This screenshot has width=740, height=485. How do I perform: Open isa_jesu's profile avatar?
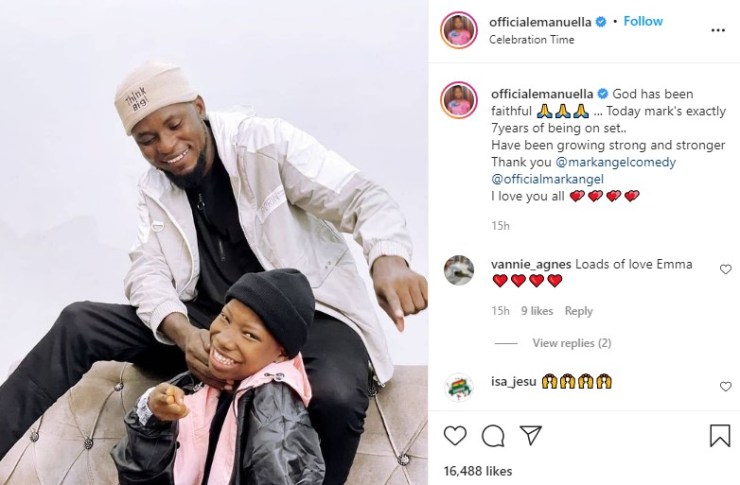pos(459,387)
